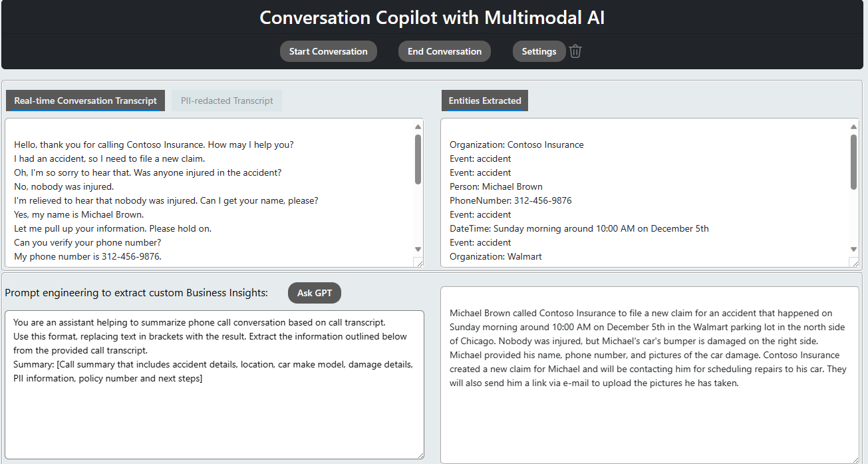Click line 'No, nobody was injured.'

click(64, 186)
